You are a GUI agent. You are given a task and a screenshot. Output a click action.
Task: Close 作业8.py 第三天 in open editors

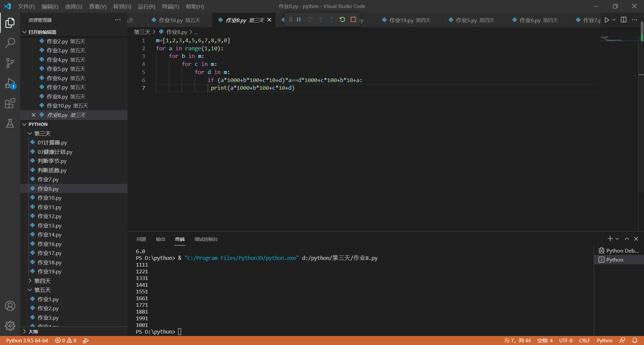coord(34,115)
